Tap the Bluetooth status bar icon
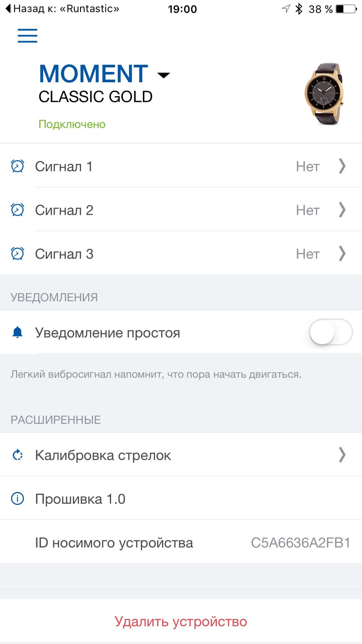 pos(299,9)
